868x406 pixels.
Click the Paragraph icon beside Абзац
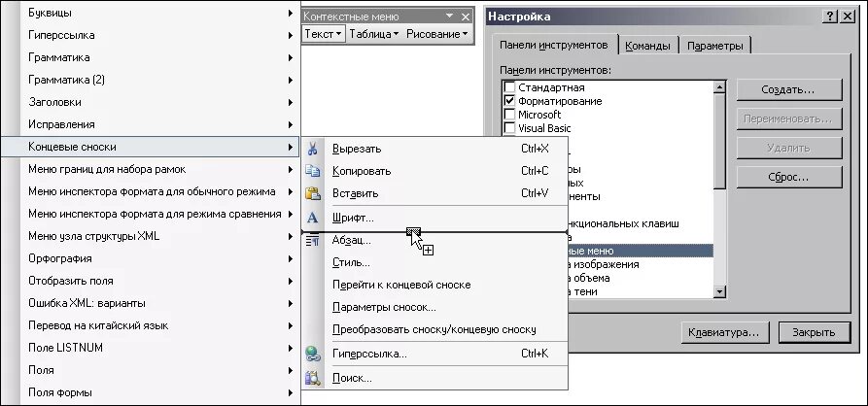(313, 240)
